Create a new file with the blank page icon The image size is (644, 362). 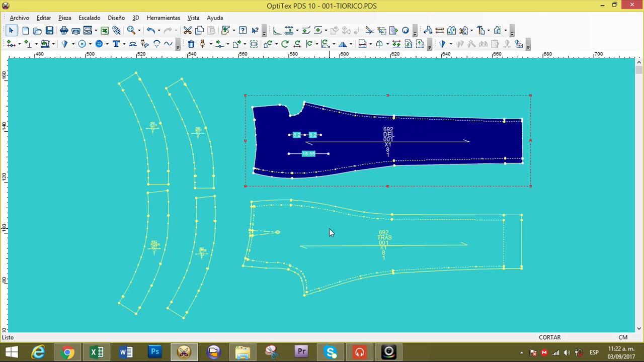point(26,31)
